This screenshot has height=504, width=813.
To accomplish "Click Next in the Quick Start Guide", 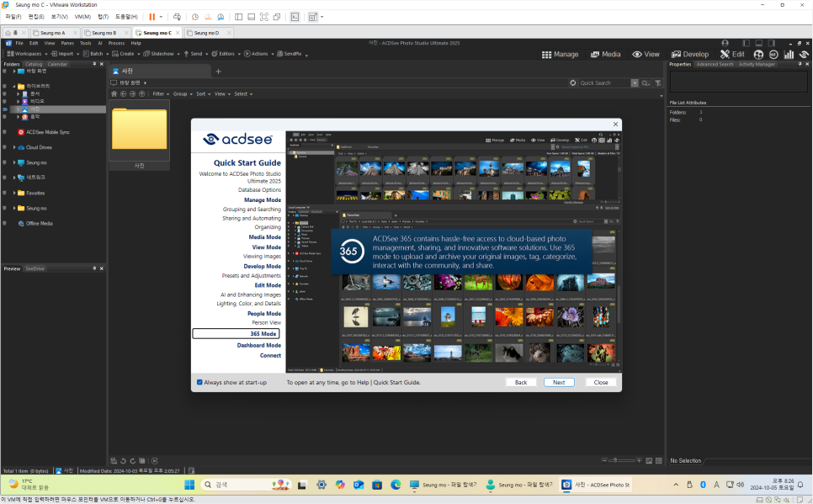I will (x=558, y=381).
